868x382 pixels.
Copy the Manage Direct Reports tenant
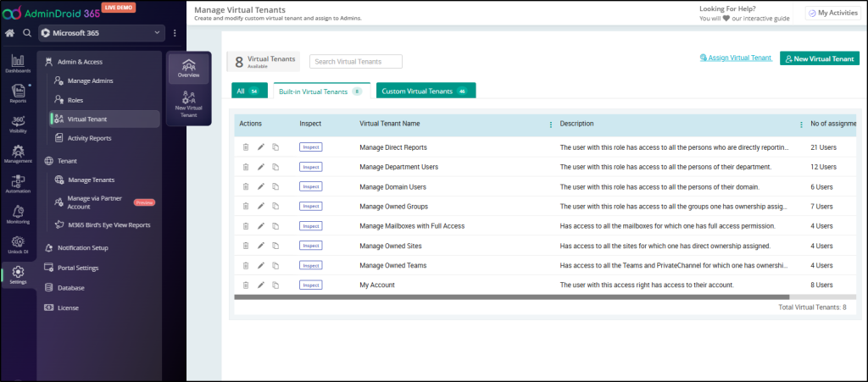[275, 147]
